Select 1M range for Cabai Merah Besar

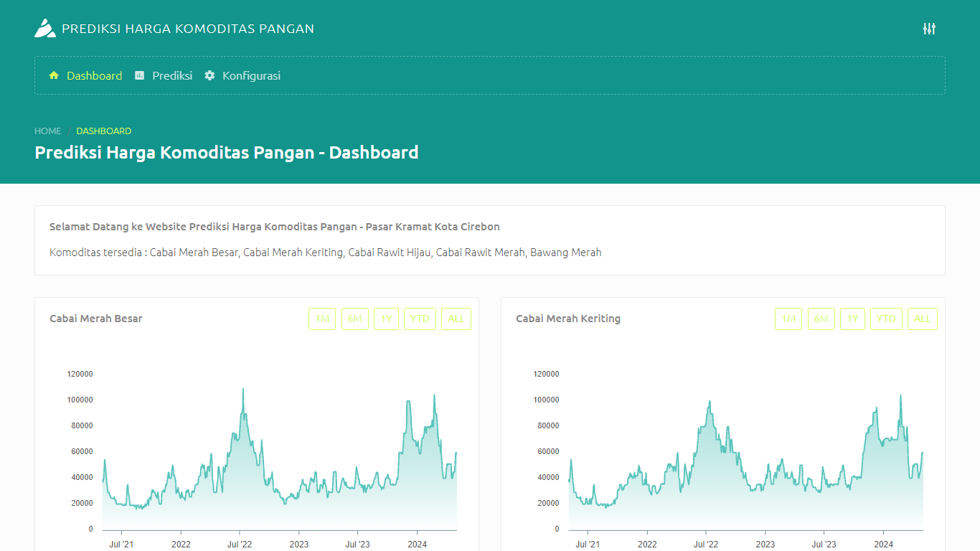pos(322,319)
